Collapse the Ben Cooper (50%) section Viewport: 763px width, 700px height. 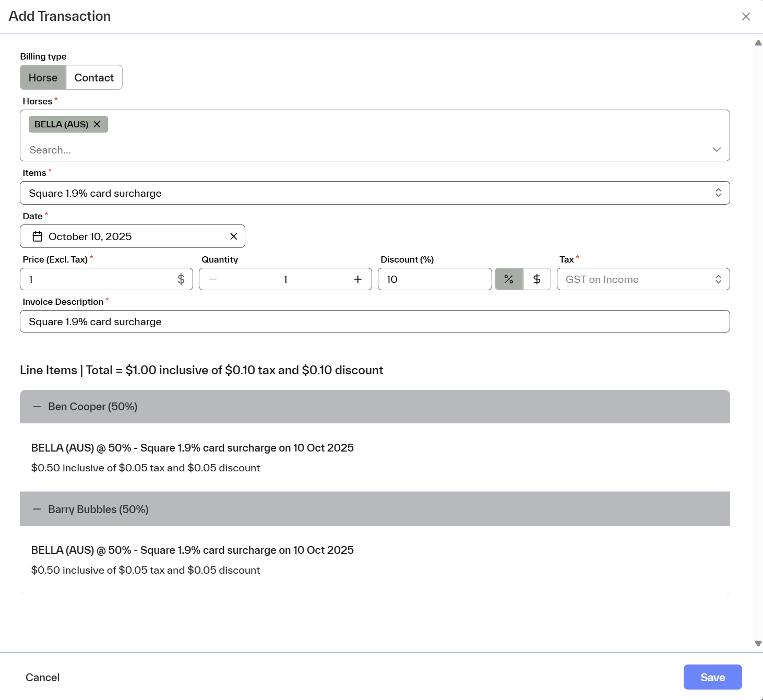coord(37,407)
